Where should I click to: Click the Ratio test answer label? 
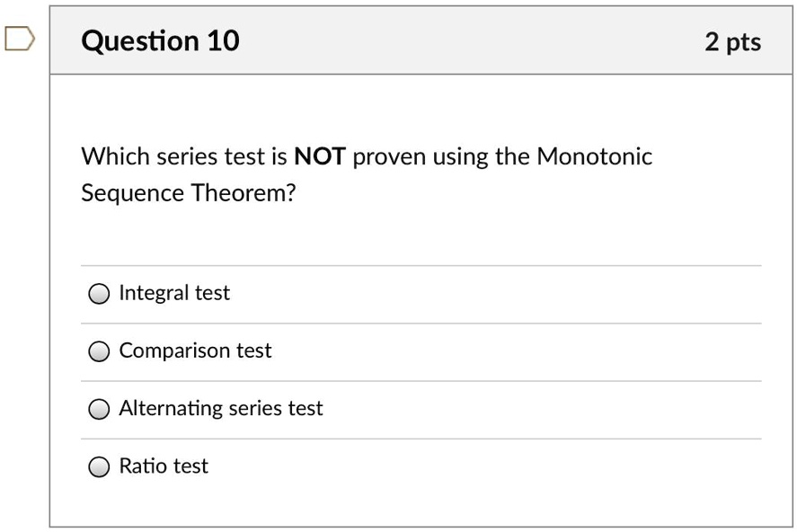tap(164, 466)
